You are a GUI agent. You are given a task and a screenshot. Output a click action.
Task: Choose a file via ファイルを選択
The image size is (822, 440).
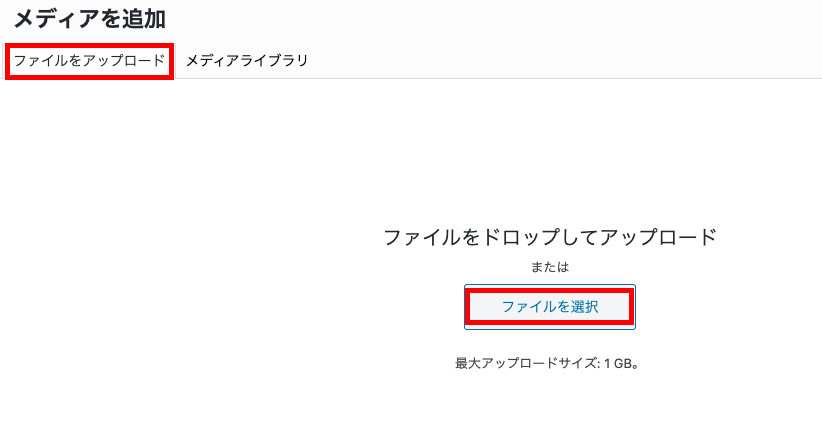[550, 307]
